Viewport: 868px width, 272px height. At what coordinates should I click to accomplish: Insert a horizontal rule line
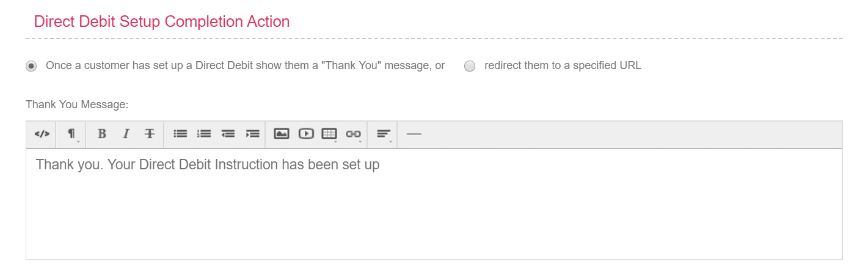[x=414, y=134]
